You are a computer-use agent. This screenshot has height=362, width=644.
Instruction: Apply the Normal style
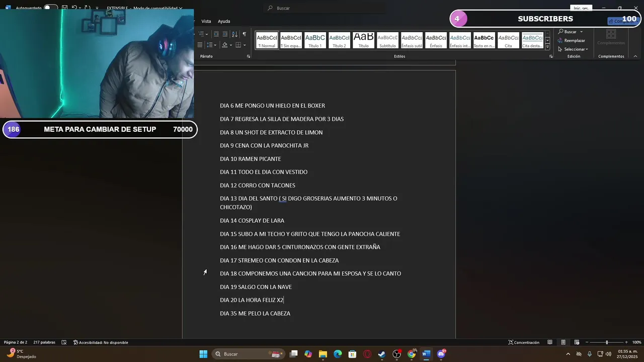[267, 40]
